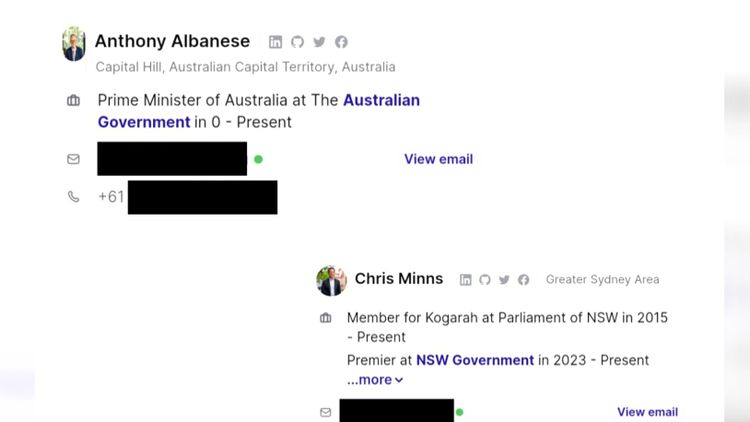Open the Australian Government link
Image resolution: width=750 pixels, height=422 pixels.
(381, 101)
